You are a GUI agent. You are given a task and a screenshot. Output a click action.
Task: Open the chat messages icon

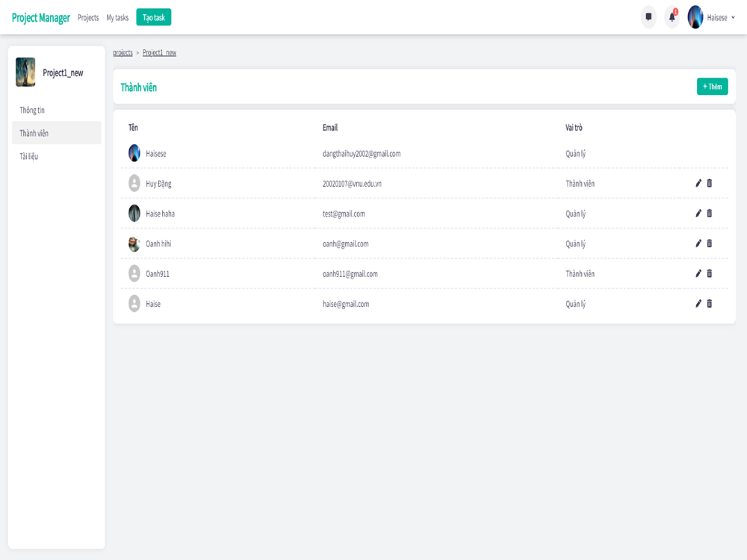(x=648, y=17)
